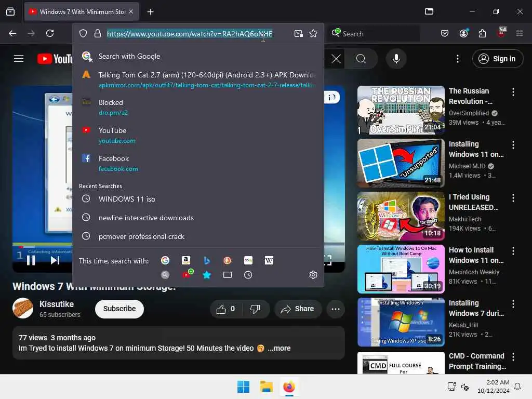This screenshot has width=532, height=399.
Task: Open YouTube settings three-dot menu
Action: [x=457, y=59]
